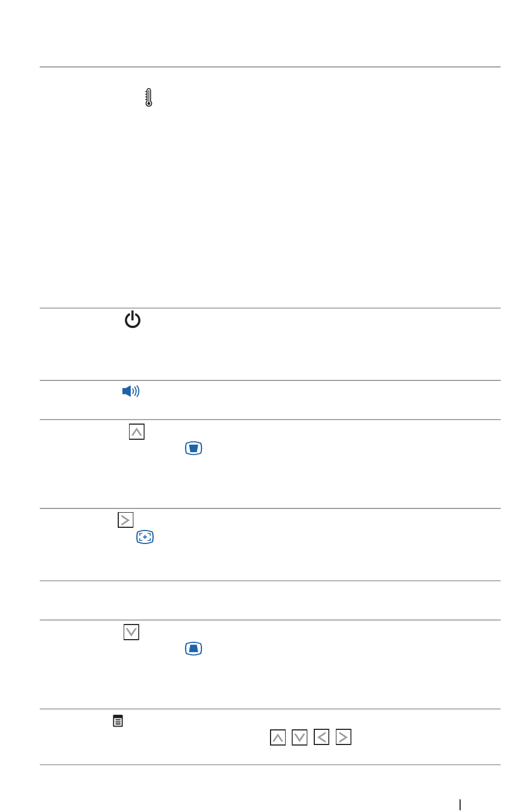Click the right arrow in four-arrow group

343,737
